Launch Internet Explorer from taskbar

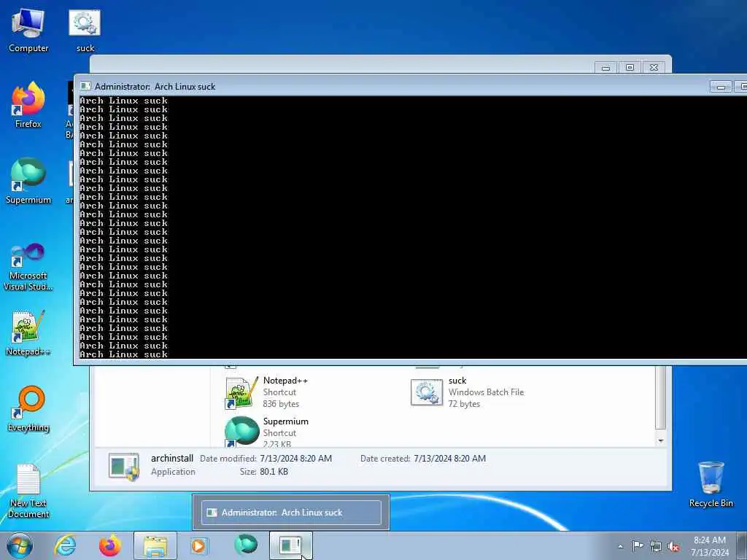[x=65, y=545]
